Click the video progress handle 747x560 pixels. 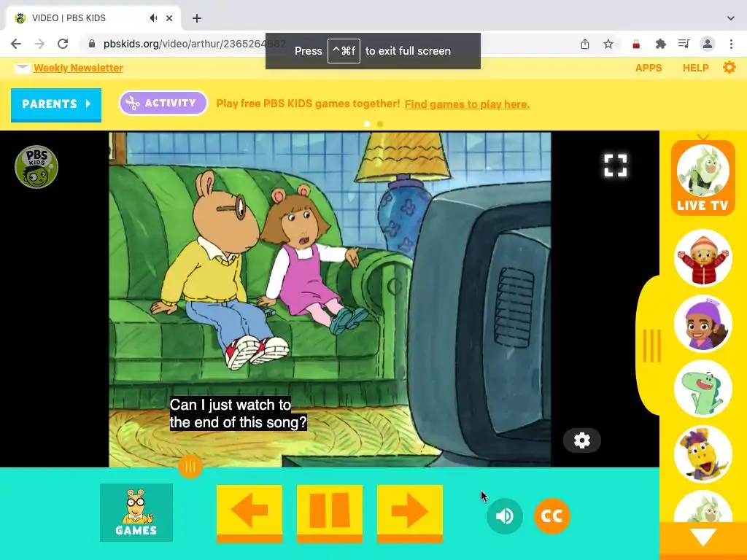190,467
